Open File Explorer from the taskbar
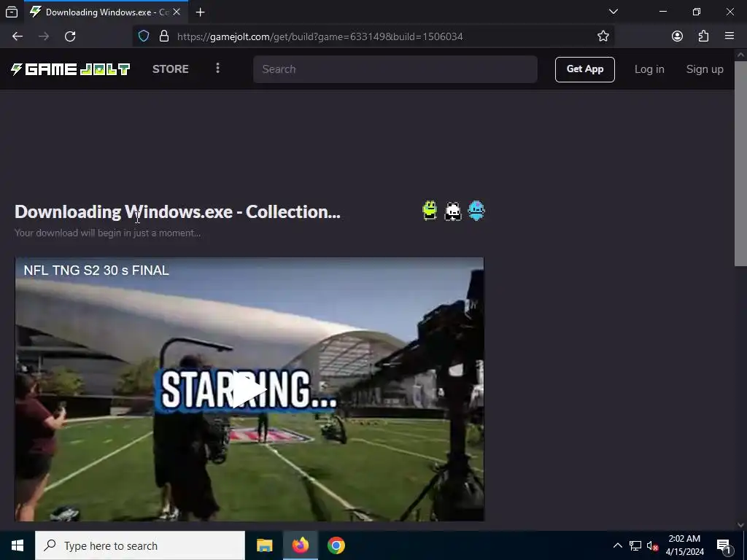This screenshot has height=560, width=747. [x=264, y=545]
